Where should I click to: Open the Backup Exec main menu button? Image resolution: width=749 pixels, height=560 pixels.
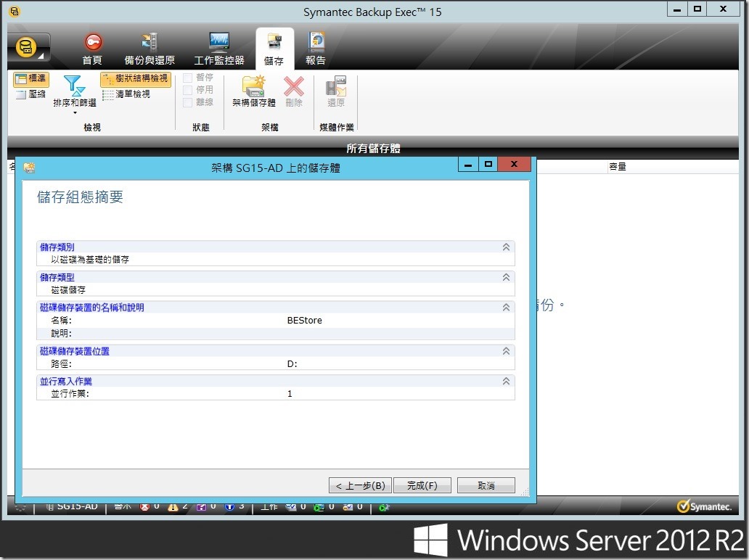(28, 48)
